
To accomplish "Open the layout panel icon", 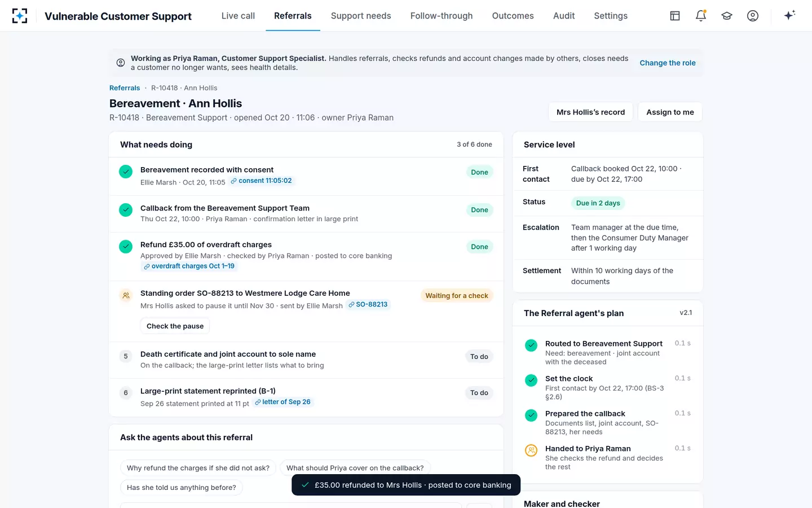I will point(675,16).
